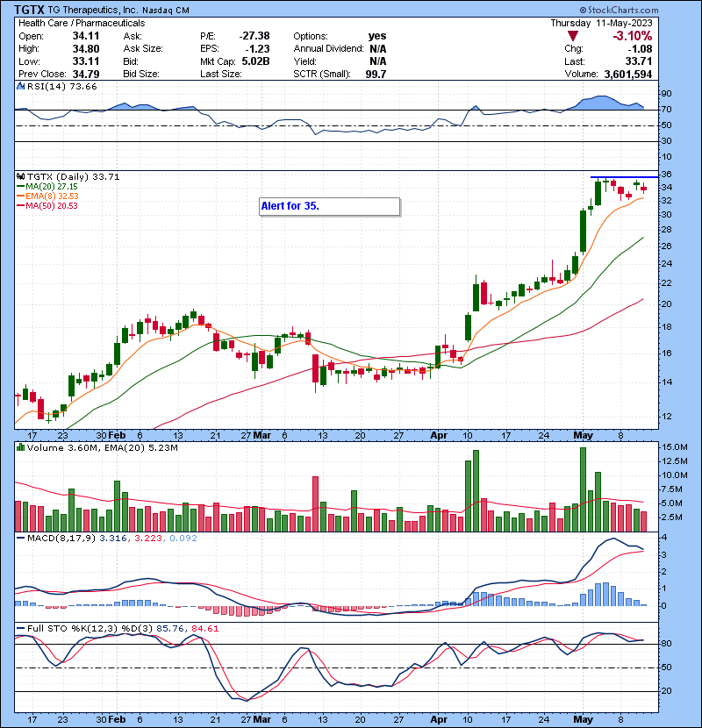Click the candlestick icon beside TGTX (Daily)
Image resolution: width=702 pixels, height=728 pixels.
click(21, 176)
